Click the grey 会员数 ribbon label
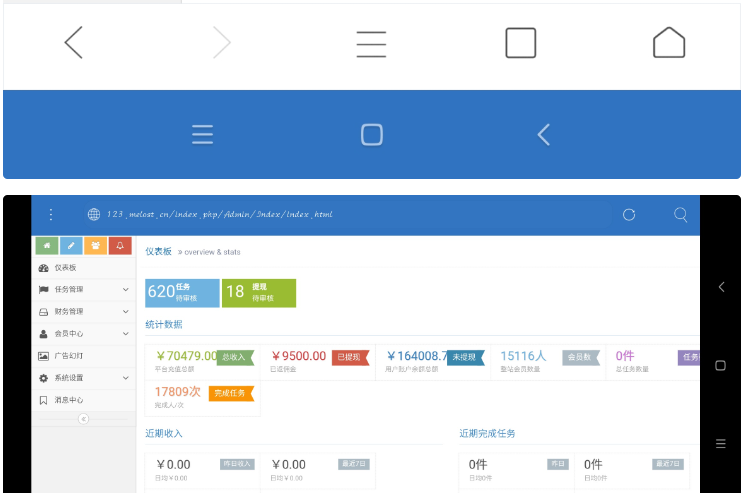The image size is (745, 493). click(x=581, y=357)
